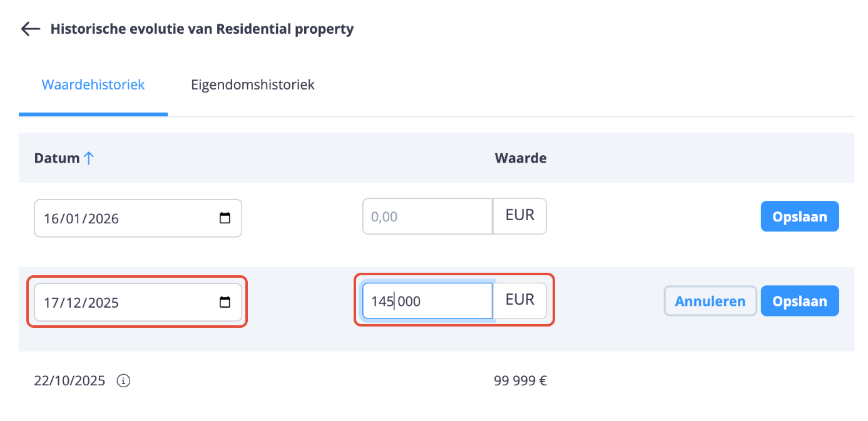This screenshot has width=868, height=421.
Task: Click the Datum sort arrow icon
Action: pyautogui.click(x=88, y=158)
